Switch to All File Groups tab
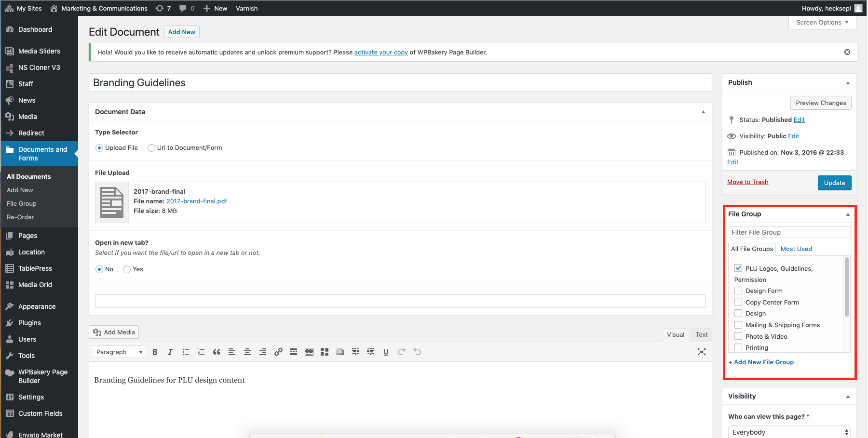Image resolution: width=868 pixels, height=438 pixels. [x=752, y=249]
